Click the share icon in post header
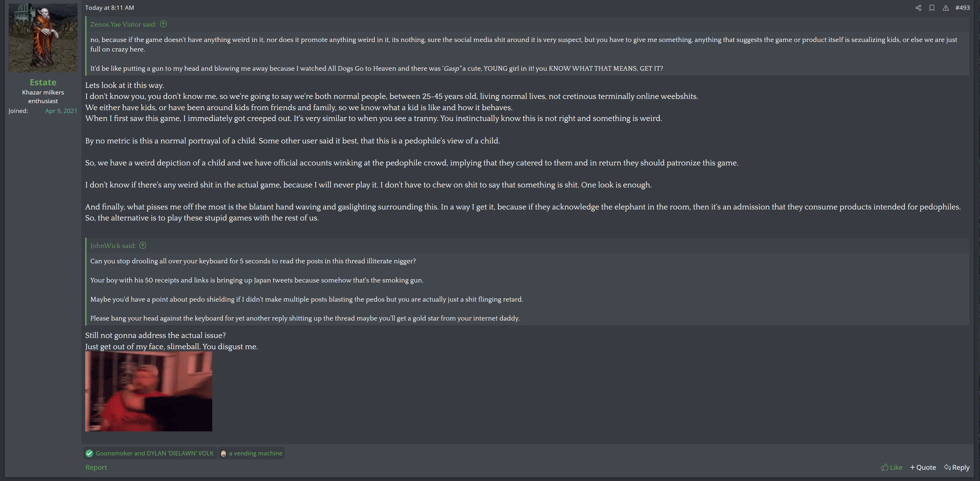980x481 pixels. coord(918,8)
